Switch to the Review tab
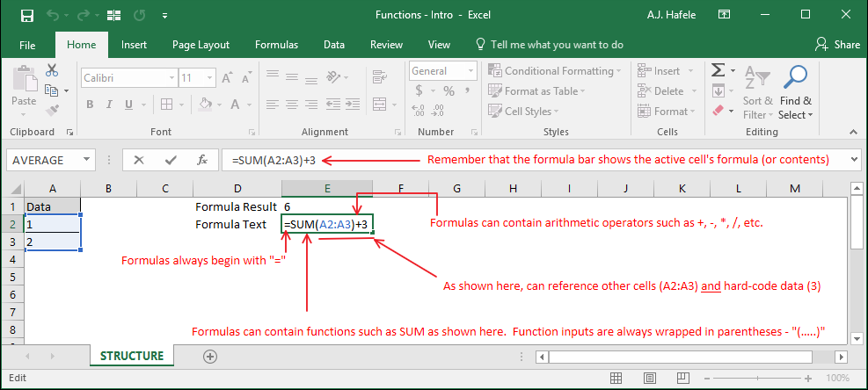This screenshot has width=868, height=390. (x=386, y=45)
